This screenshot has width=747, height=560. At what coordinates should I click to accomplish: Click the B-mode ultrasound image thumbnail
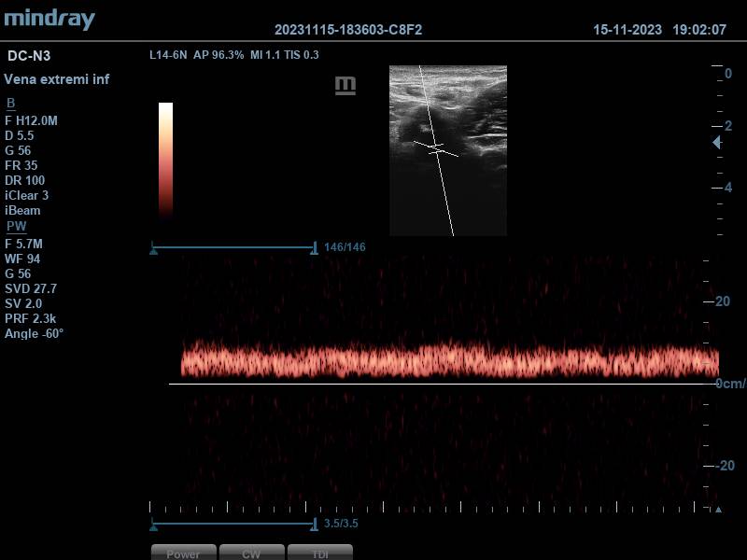click(x=448, y=150)
